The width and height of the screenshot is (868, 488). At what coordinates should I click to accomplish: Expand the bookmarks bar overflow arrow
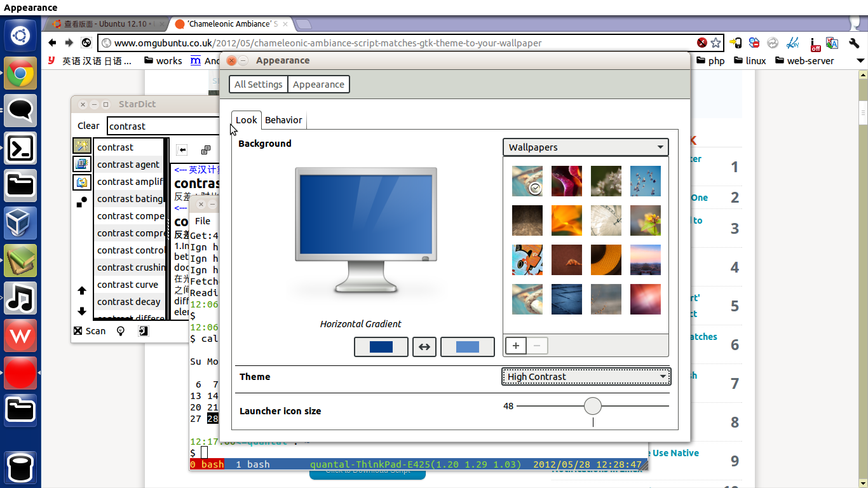click(860, 61)
